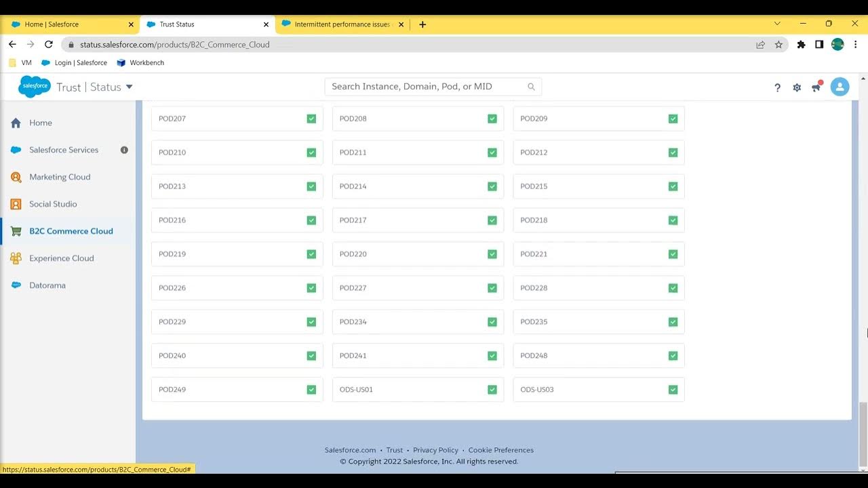Image resolution: width=868 pixels, height=488 pixels.
Task: Click the page vertical scrollbar thumb
Action: pyautogui.click(x=863, y=434)
